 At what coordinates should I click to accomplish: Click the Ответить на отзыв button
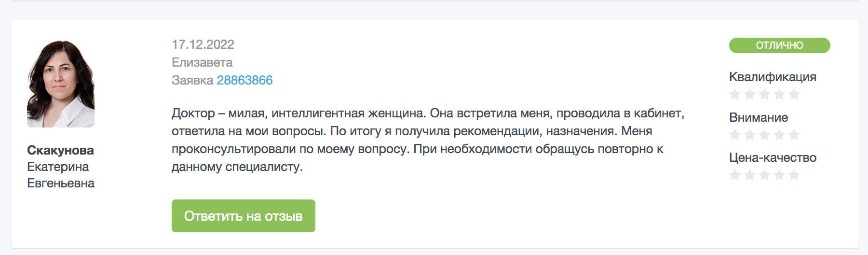point(244,216)
